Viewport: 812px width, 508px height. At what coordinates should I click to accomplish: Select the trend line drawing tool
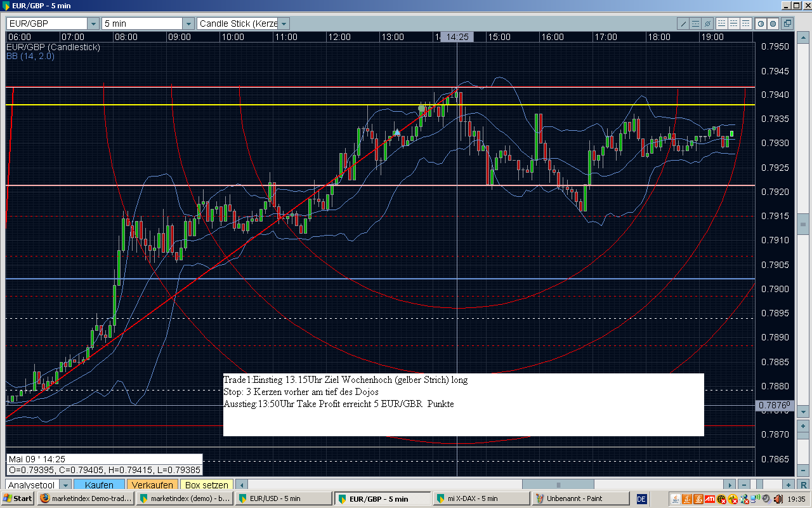pos(683,23)
